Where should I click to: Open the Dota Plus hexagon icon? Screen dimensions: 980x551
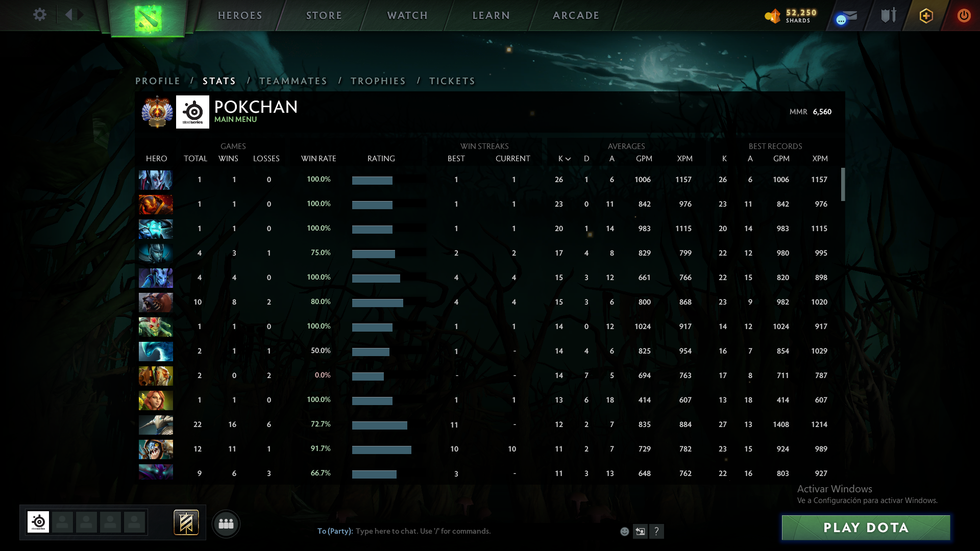pos(926,16)
